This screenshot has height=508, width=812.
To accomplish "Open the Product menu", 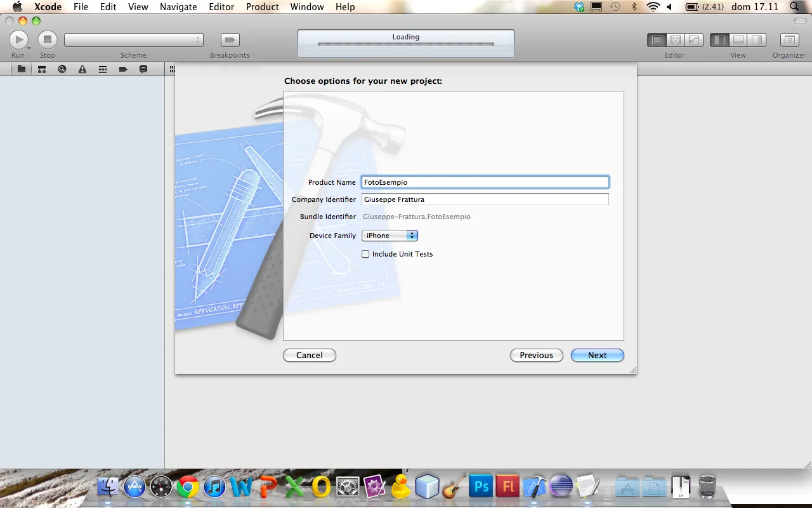I will click(262, 7).
